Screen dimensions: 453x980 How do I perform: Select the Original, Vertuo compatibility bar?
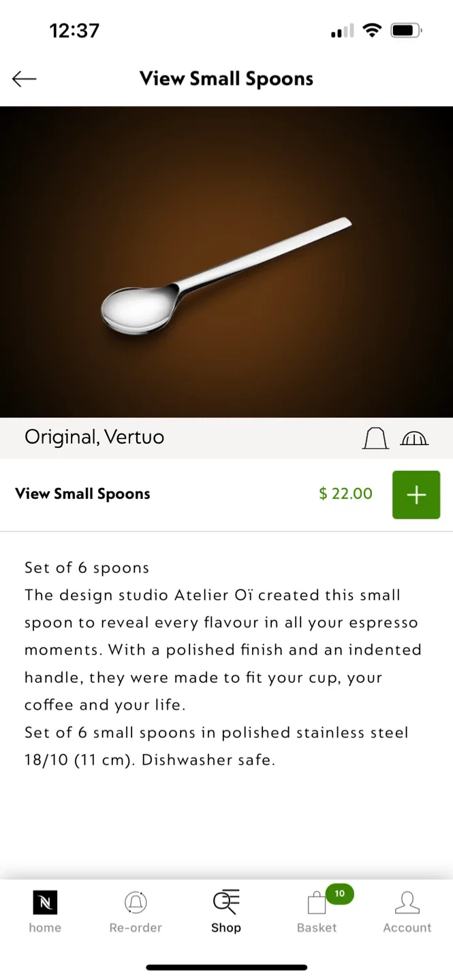pos(94,438)
